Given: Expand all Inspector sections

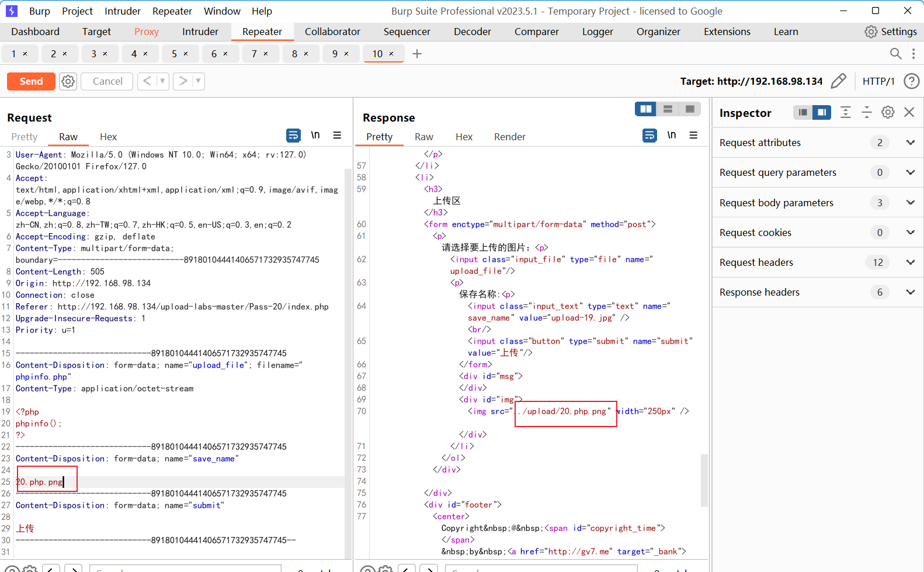Looking at the screenshot, I should 846,112.
